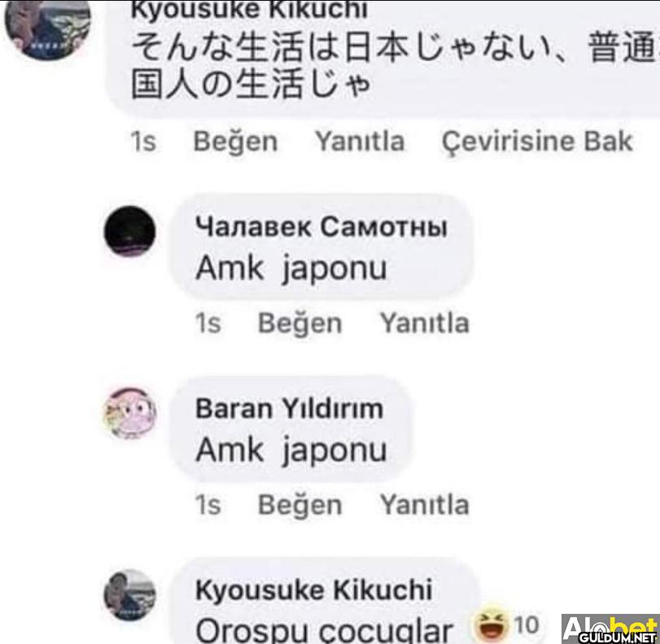Reply to Japanese comment via Yanıtla
Viewport: 660px width, 644px height.
[x=360, y=141]
